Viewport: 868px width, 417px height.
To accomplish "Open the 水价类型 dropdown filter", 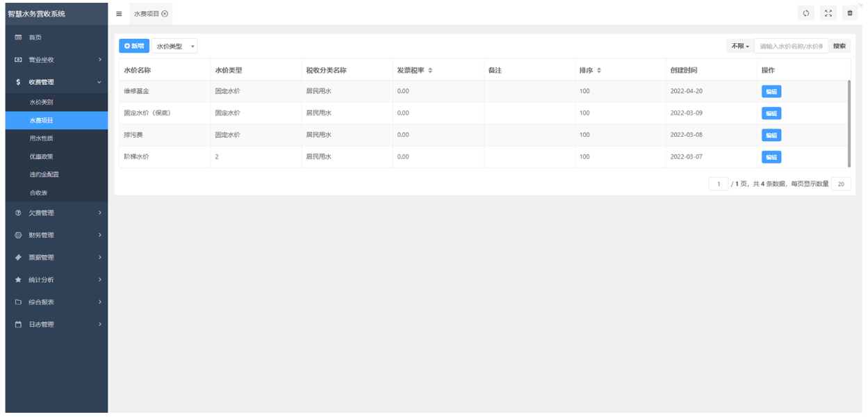I will click(x=174, y=46).
